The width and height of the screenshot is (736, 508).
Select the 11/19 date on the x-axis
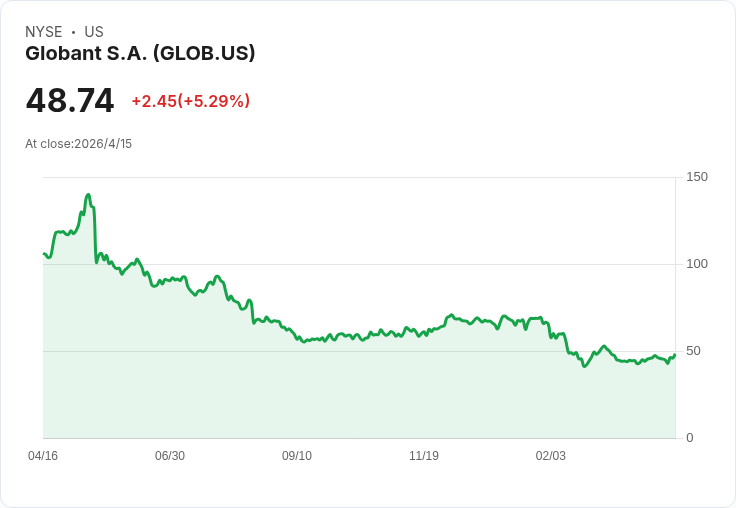(424, 456)
